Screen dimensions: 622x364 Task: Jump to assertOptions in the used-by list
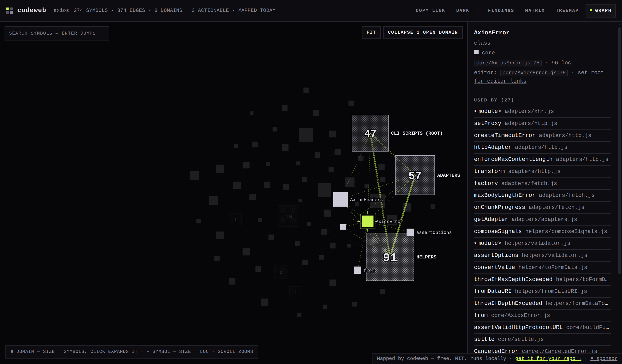(x=542, y=255)
